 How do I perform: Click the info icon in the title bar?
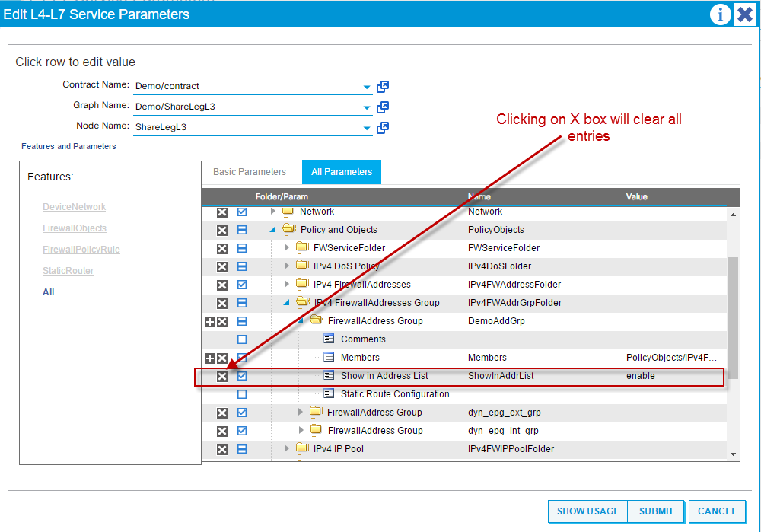[x=720, y=14]
